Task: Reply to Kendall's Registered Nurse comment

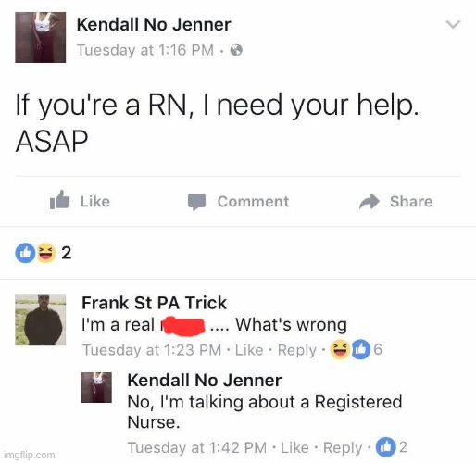Action: [x=343, y=447]
